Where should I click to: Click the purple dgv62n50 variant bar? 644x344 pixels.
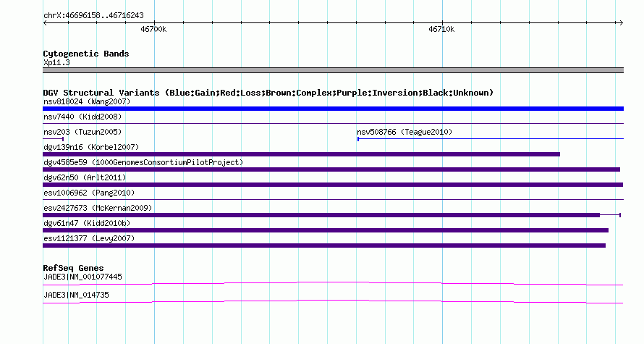point(333,185)
